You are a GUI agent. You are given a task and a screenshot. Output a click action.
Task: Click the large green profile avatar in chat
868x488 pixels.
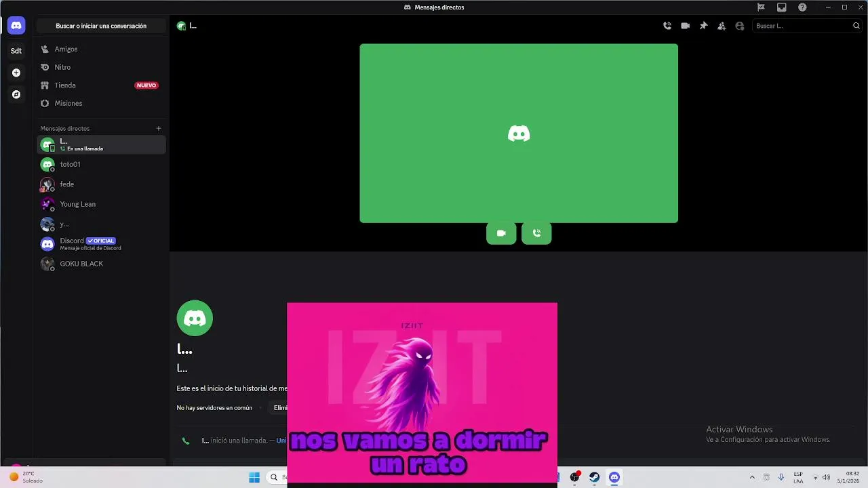195,318
